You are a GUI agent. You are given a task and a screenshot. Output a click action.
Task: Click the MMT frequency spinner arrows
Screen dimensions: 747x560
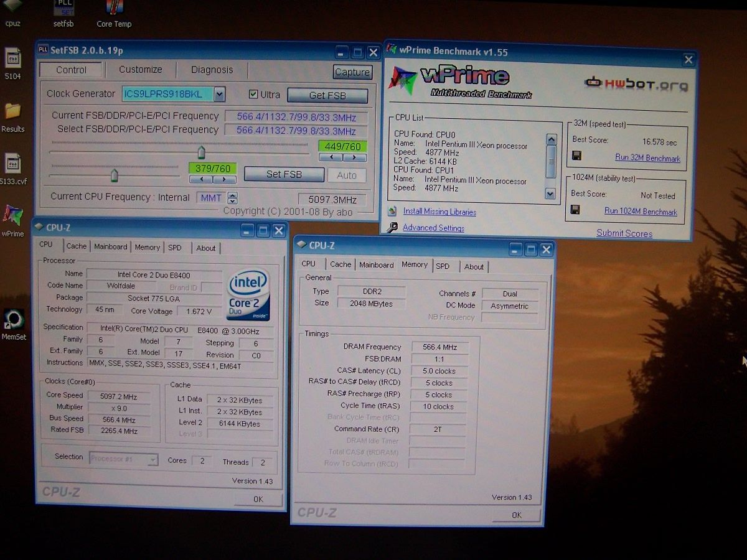(232, 198)
